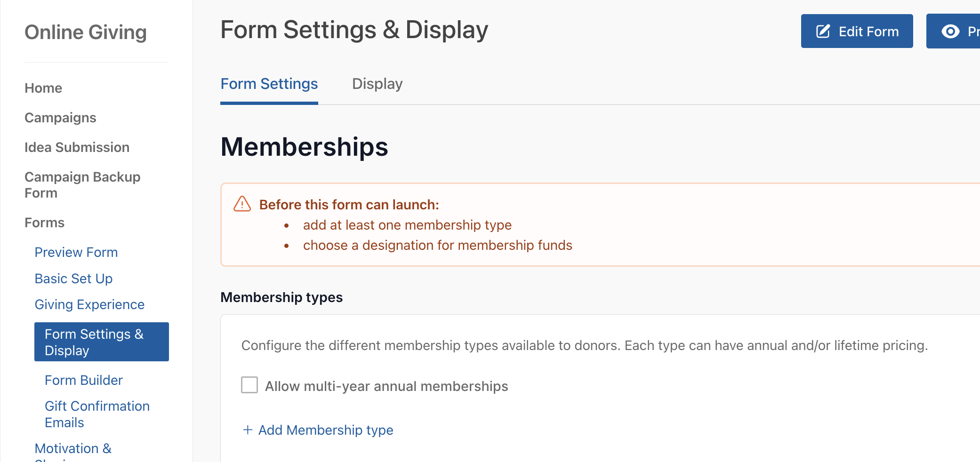Open Preview Form sidebar link
The width and height of the screenshot is (980, 462).
coord(76,252)
